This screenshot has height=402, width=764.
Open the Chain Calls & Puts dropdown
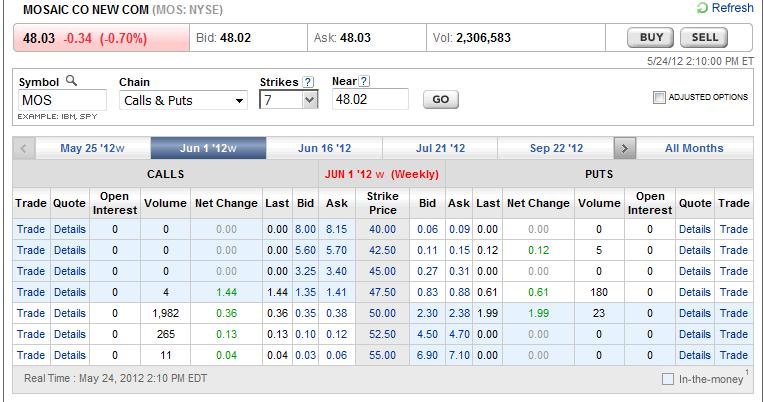183,100
